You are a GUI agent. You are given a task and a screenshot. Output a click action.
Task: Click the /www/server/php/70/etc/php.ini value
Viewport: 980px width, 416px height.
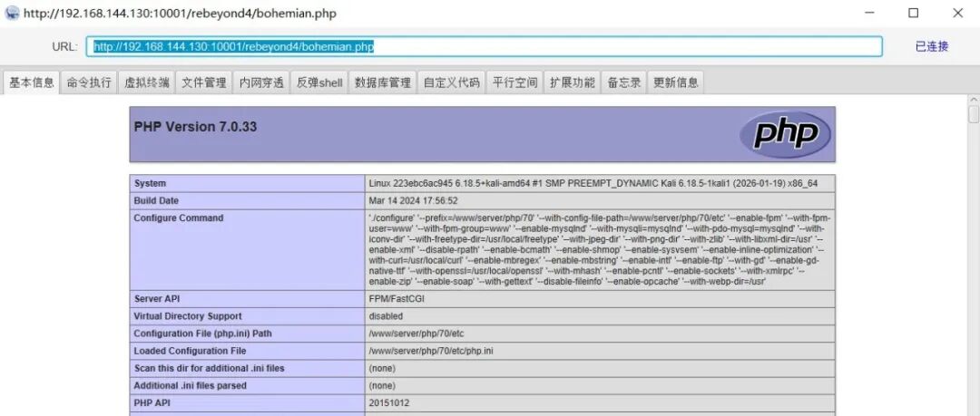point(431,351)
